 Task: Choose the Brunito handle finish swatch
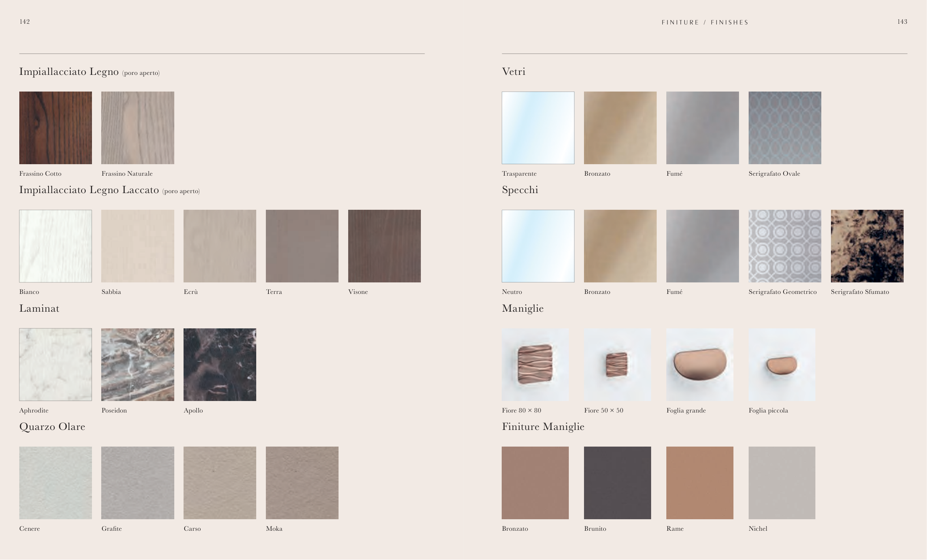[617, 483]
